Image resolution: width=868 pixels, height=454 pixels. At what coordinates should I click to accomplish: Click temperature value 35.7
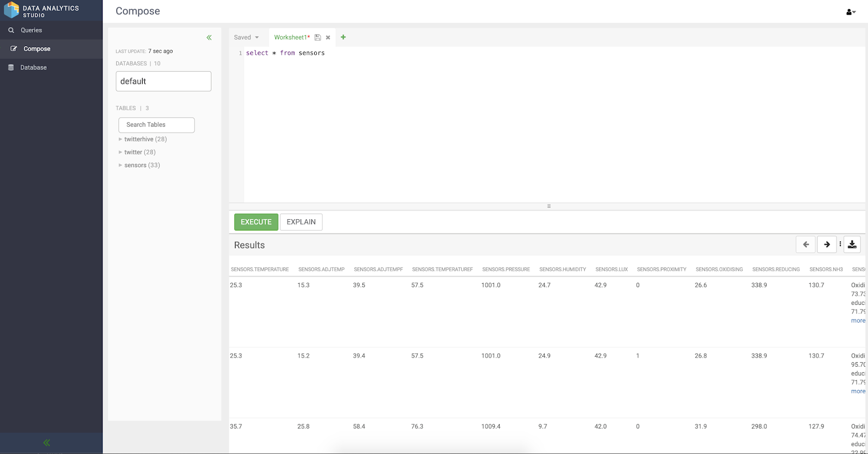click(236, 427)
